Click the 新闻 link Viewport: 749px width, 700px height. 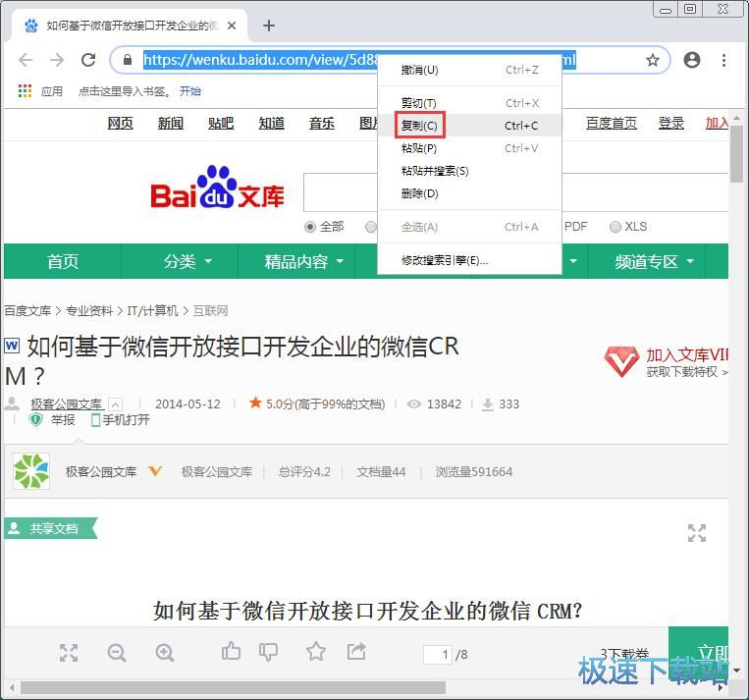point(171,124)
